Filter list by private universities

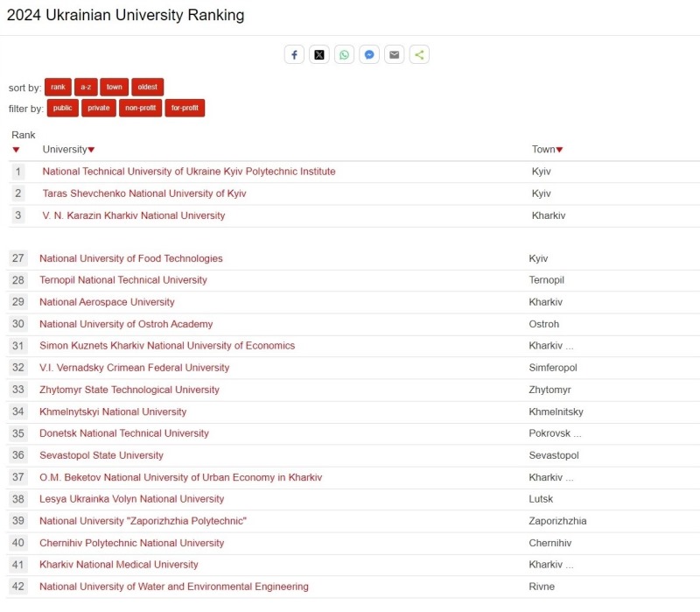pos(99,108)
